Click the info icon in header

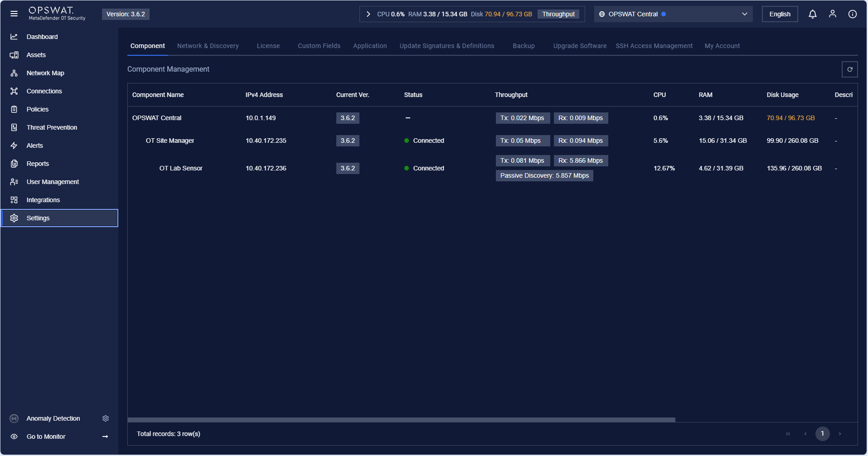click(x=852, y=14)
